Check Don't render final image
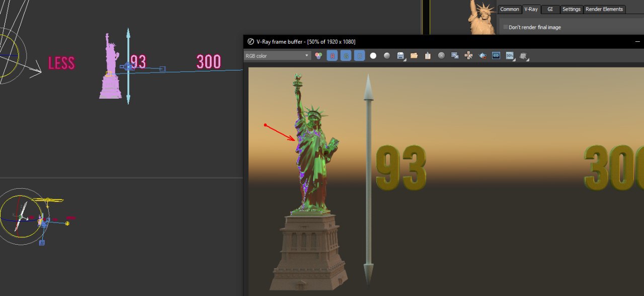Screen dimensions: 644x296 click(506, 27)
